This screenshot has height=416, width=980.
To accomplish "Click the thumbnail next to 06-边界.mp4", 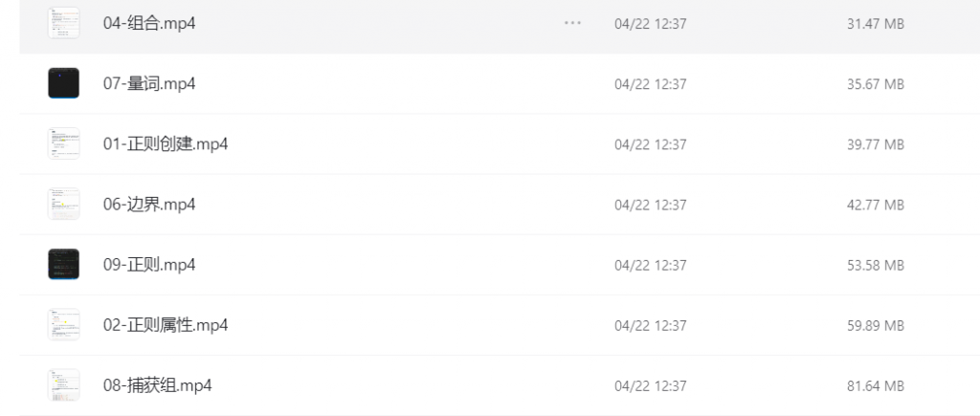I will click(x=63, y=204).
